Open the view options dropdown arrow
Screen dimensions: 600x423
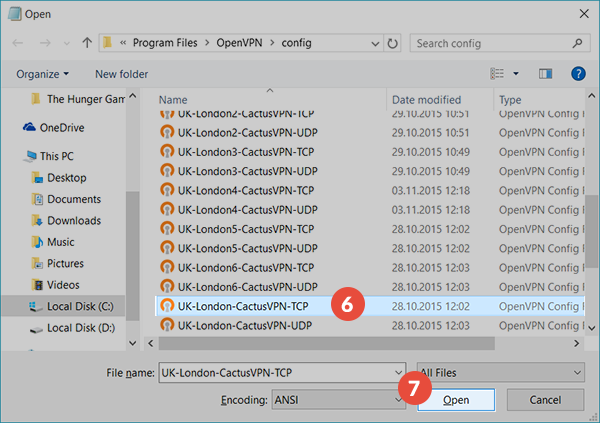(516, 73)
